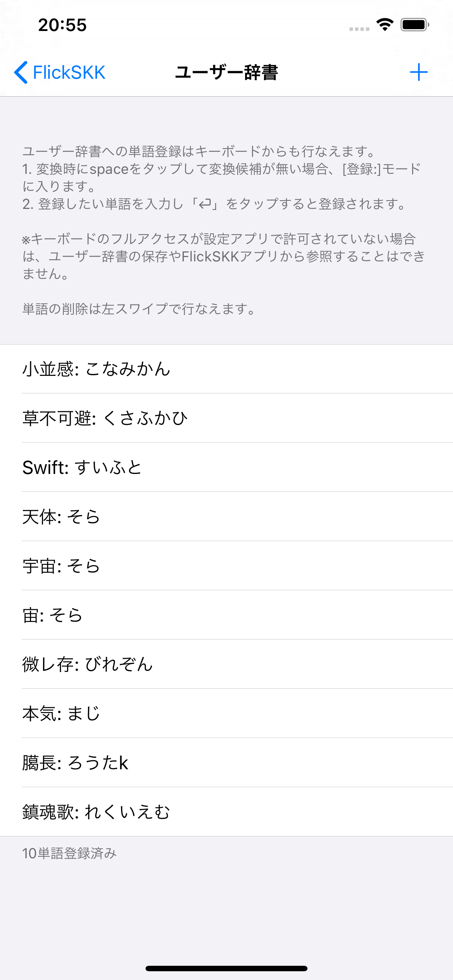Tap the ユーザー辞書 navigation title

coord(226,72)
